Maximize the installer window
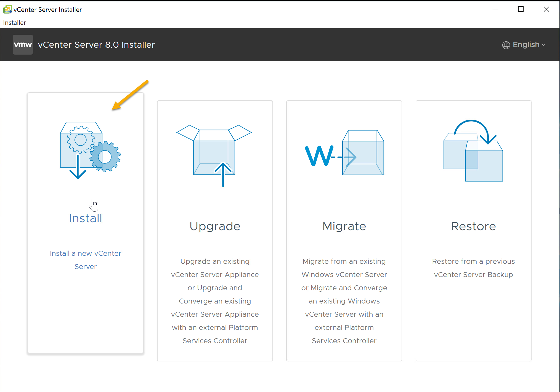Screen dimensions: 560x392 click(x=521, y=9)
